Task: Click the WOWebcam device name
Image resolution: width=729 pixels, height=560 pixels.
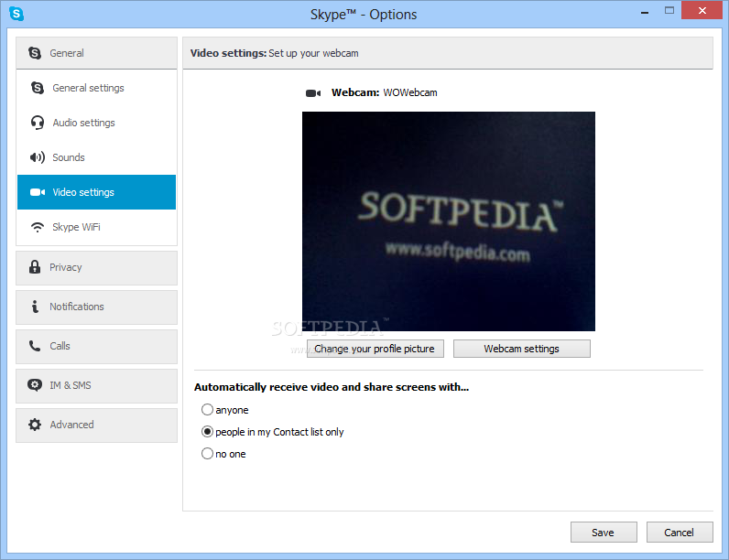Action: click(x=410, y=92)
